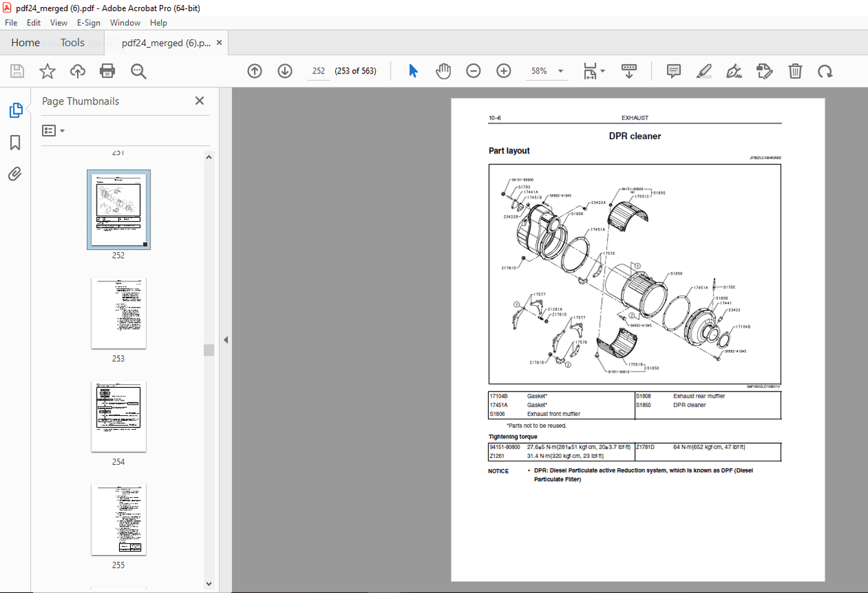868x593 pixels.
Task: Switch to the Tools tab
Action: 72,42
